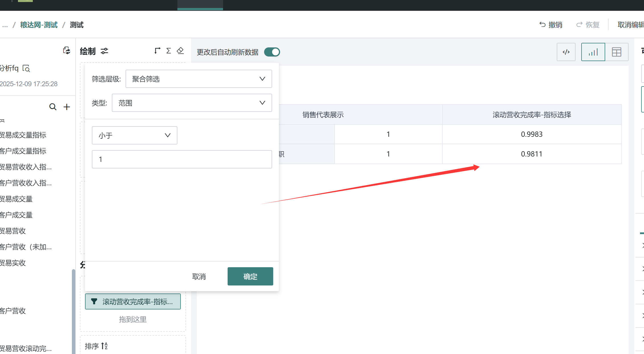Viewport: 644px width, 354px height.
Task: Click 取消 in the filter dialog
Action: click(x=199, y=276)
